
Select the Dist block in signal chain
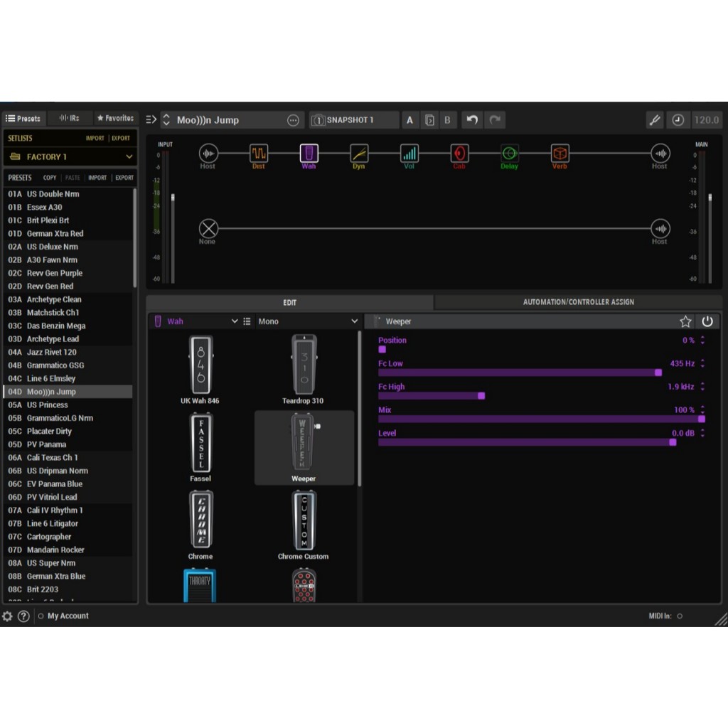[259, 154]
